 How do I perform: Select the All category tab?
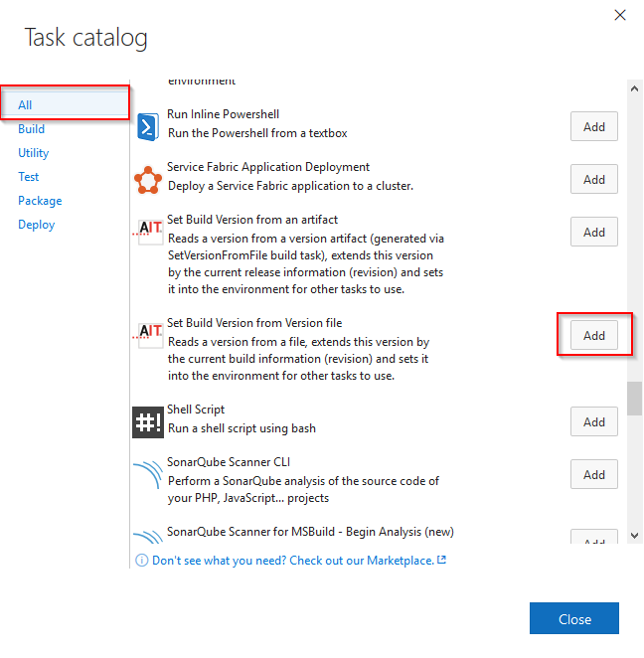pos(66,104)
